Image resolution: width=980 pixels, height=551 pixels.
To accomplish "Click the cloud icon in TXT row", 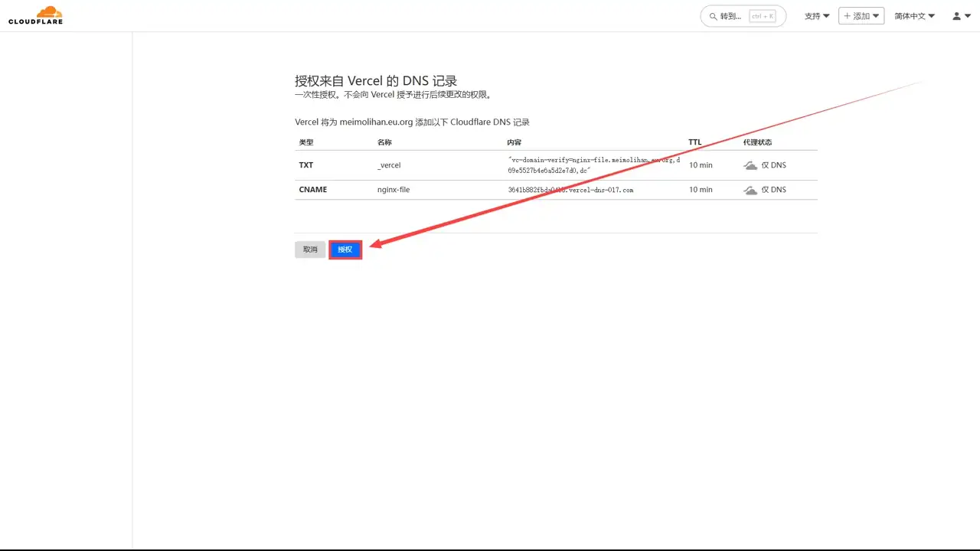I will [x=750, y=165].
